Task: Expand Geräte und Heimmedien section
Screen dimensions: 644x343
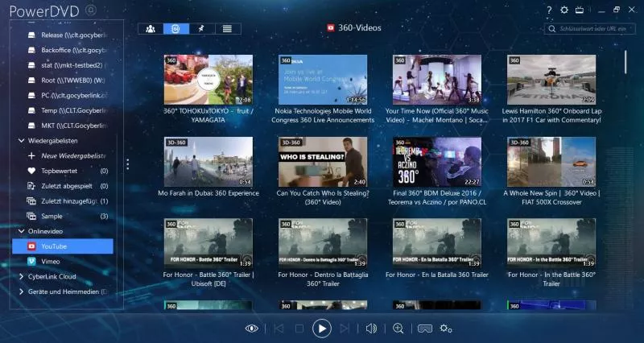Action: (x=22, y=291)
